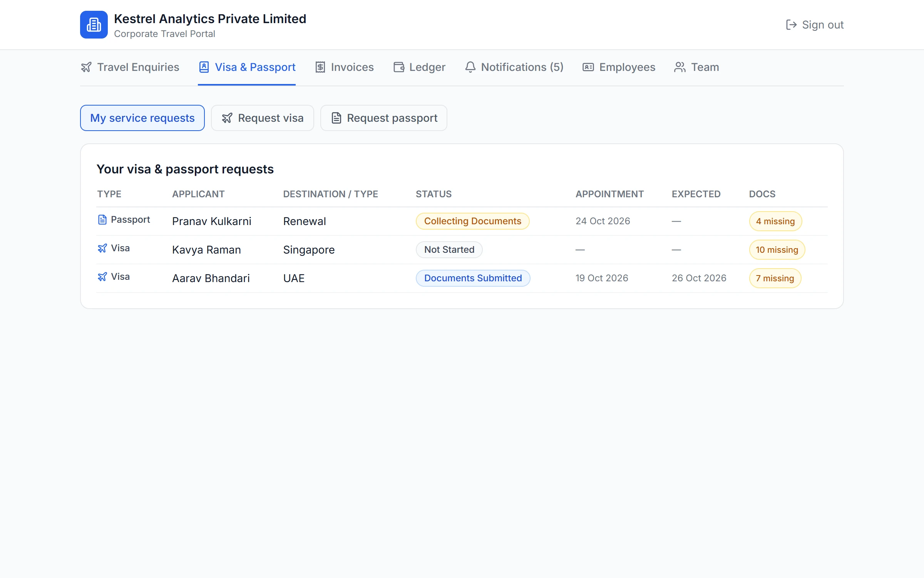Click the Singapore destination cell
Screen dimensions: 924x578
(309, 250)
